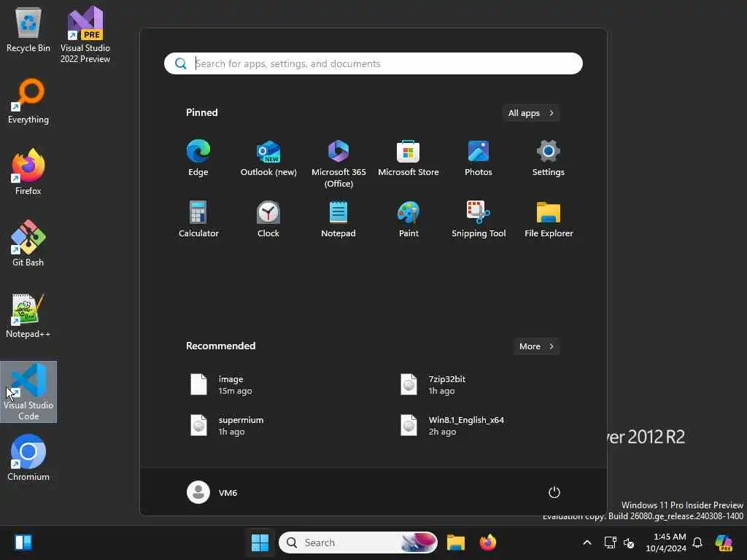Click the Windows Start button on taskbar

tap(260, 542)
